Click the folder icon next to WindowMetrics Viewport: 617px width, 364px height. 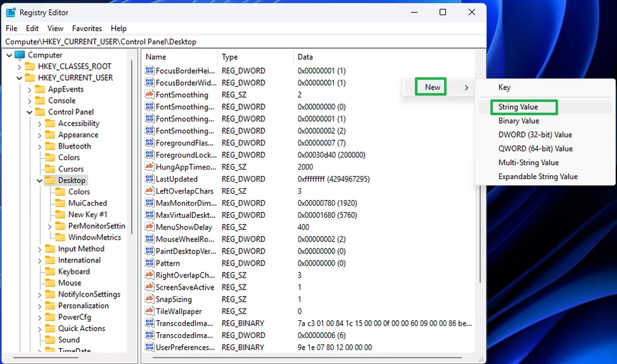tap(60, 238)
